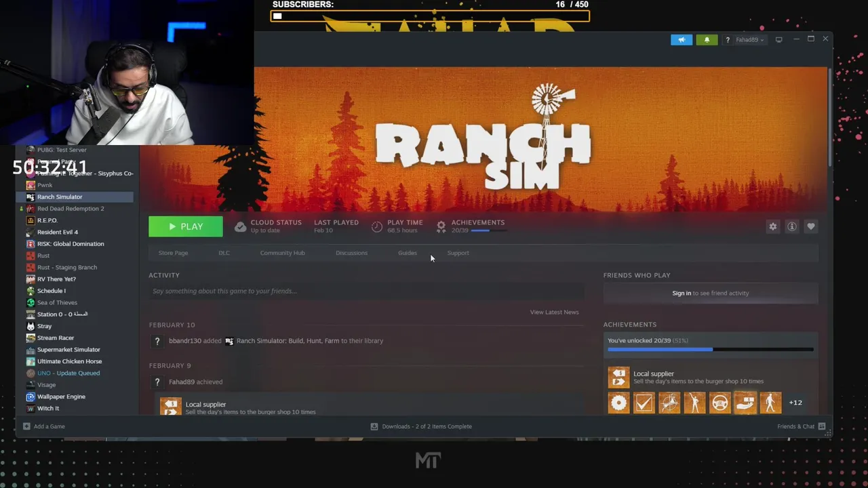Click the achievements 20/39 progress bar in the panel
The height and width of the screenshot is (488, 868).
pos(710,350)
